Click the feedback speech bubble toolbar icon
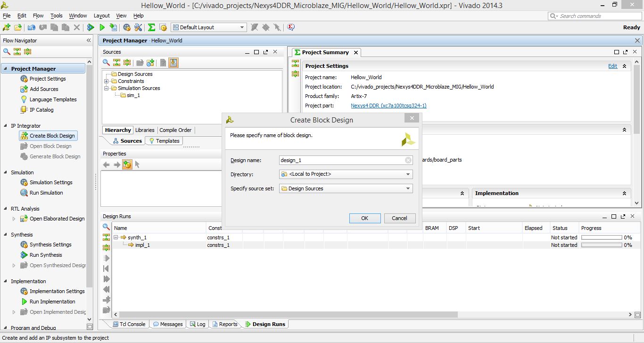Viewport: 644px width, 343px height. (x=291, y=27)
